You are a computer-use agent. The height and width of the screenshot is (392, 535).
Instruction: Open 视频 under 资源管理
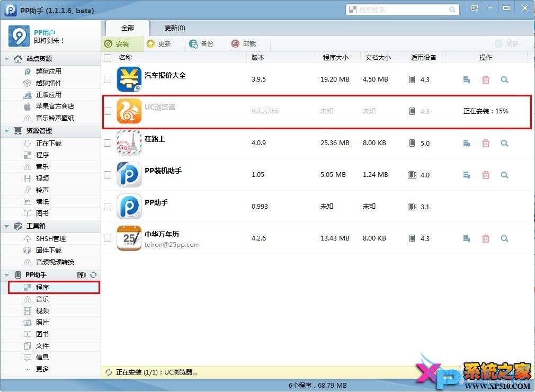click(x=42, y=178)
